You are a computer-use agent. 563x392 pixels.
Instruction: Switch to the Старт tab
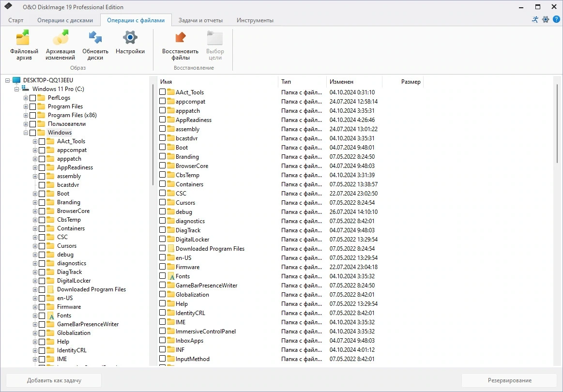[16, 20]
